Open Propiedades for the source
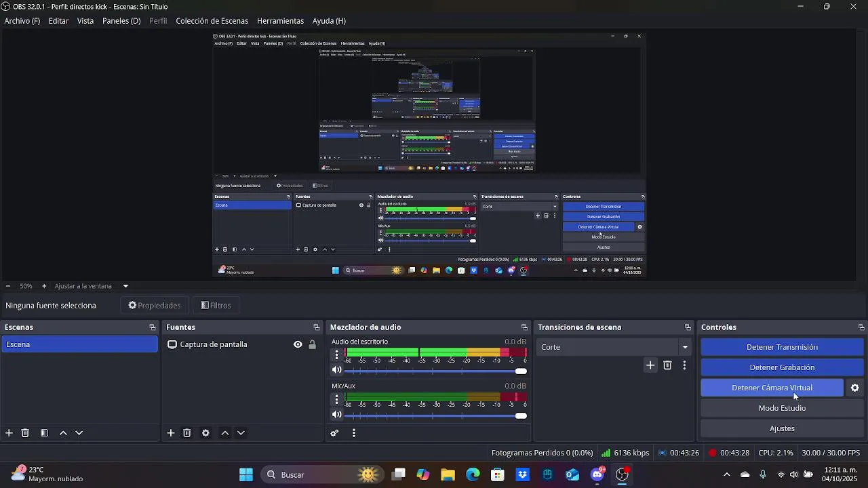 coord(155,306)
